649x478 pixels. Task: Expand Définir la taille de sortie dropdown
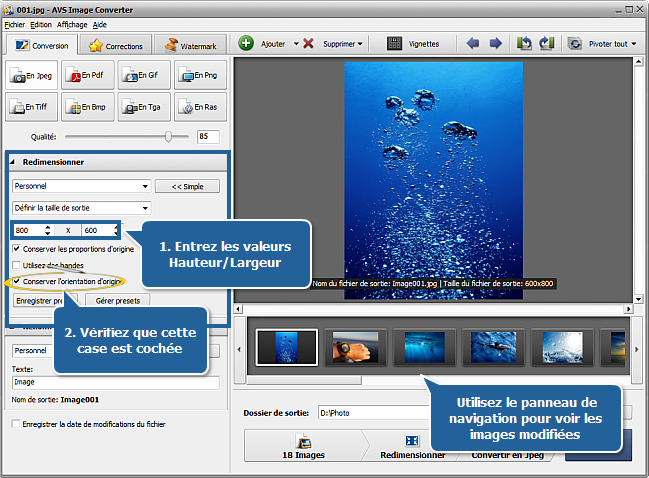[x=82, y=208]
